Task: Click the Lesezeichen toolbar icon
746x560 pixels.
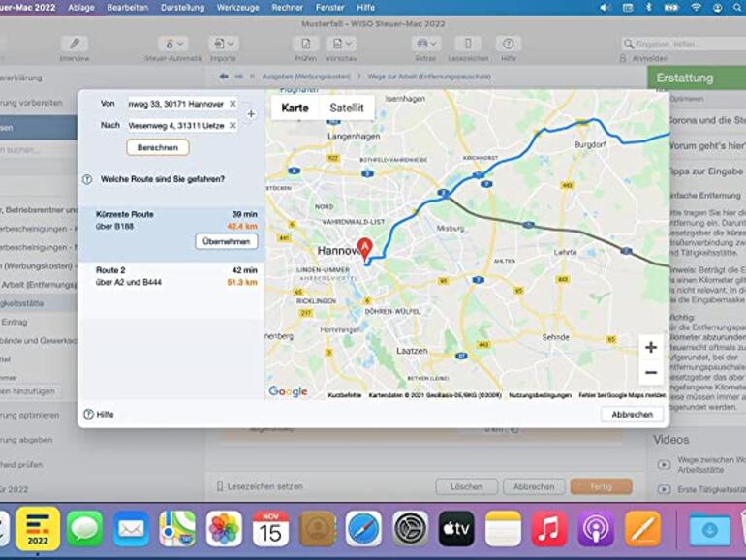Action: coord(468,45)
